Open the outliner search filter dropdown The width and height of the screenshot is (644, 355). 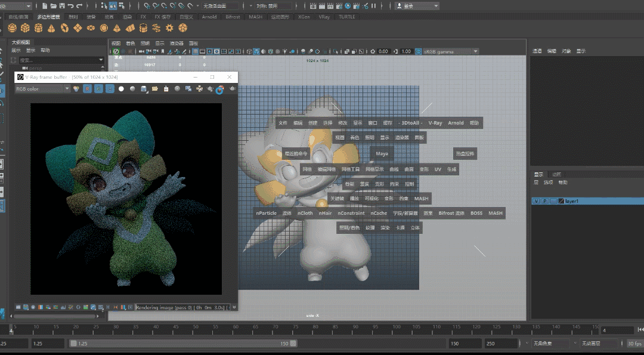(101, 60)
